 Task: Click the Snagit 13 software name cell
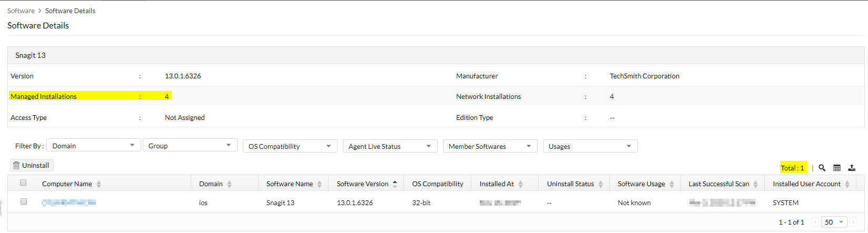click(280, 202)
